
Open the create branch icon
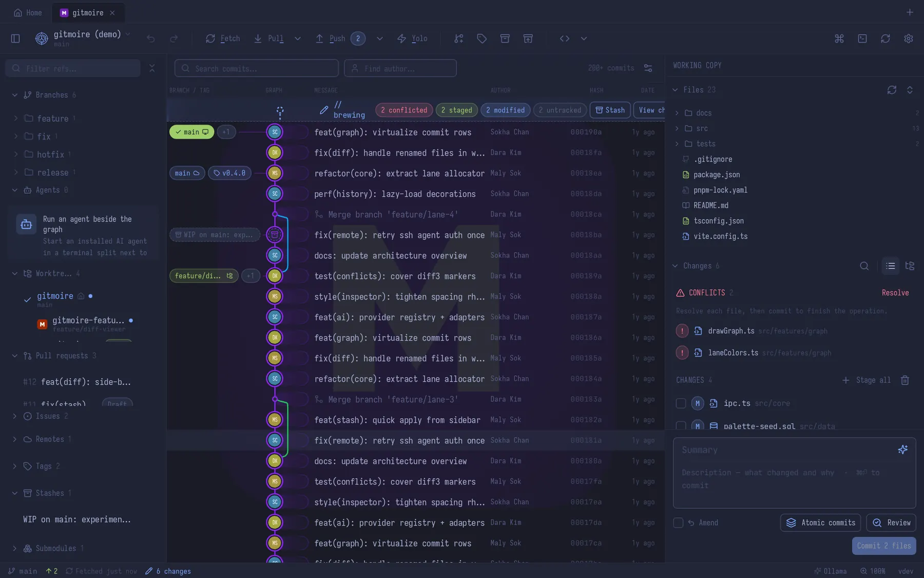click(459, 39)
